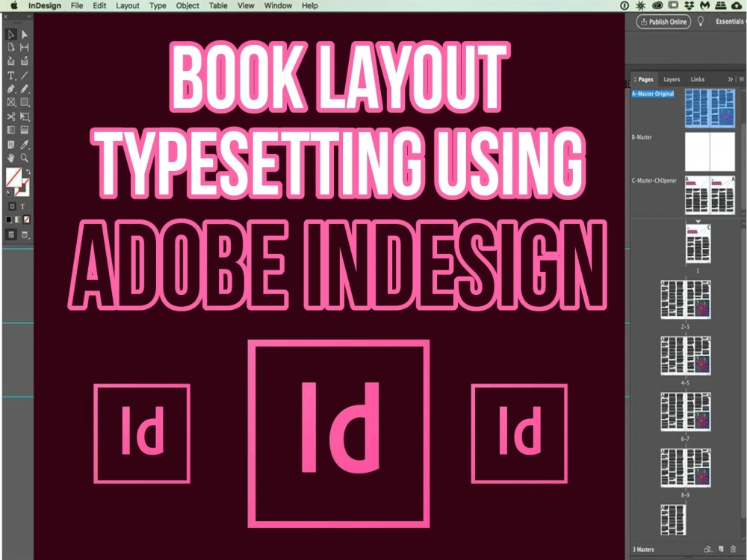Open the InDesign application menu

click(x=44, y=6)
